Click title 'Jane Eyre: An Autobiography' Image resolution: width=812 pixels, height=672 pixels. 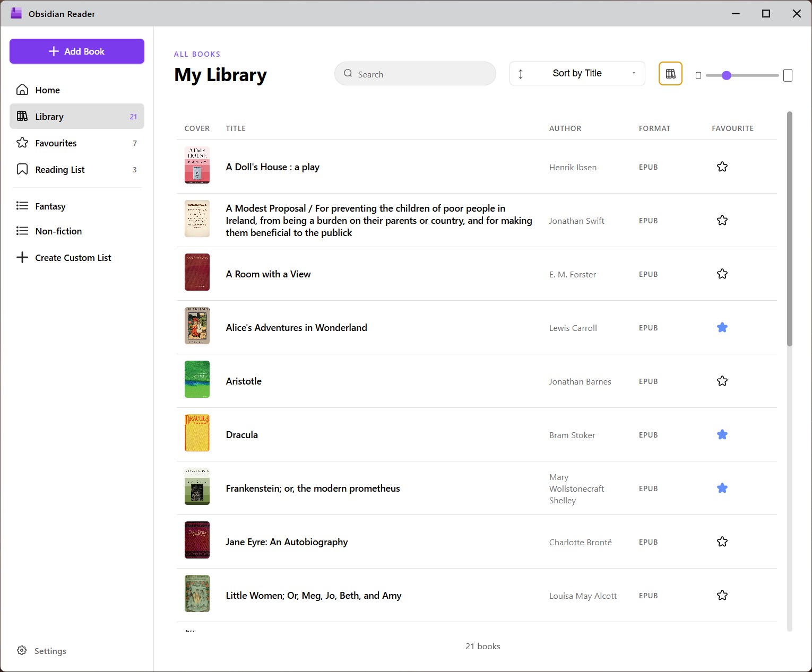pyautogui.click(x=287, y=542)
